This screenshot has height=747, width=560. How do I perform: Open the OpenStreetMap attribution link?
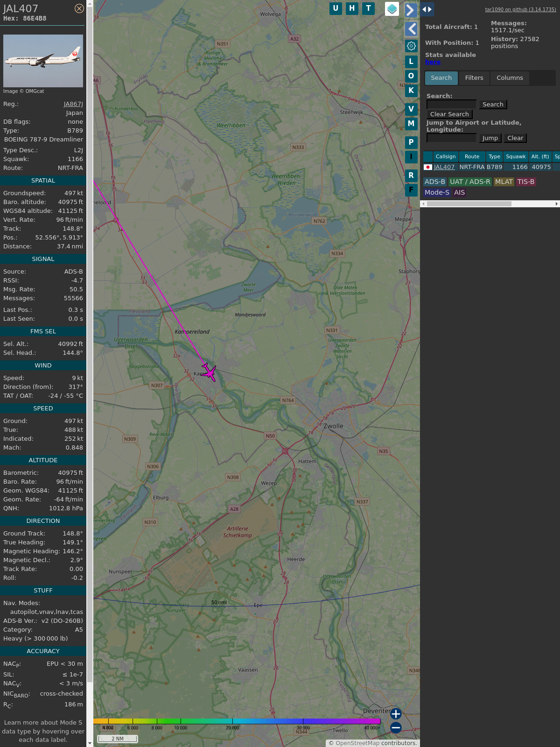pyautogui.click(x=357, y=743)
